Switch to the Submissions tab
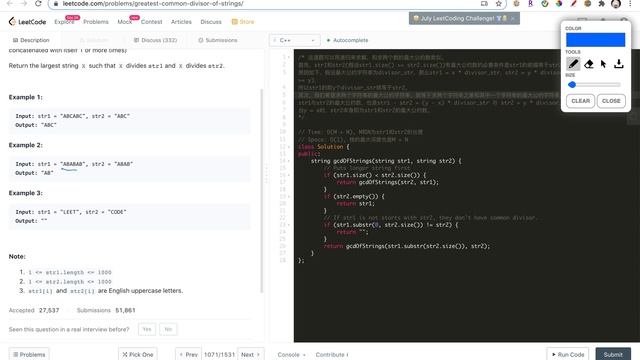 click(x=218, y=40)
